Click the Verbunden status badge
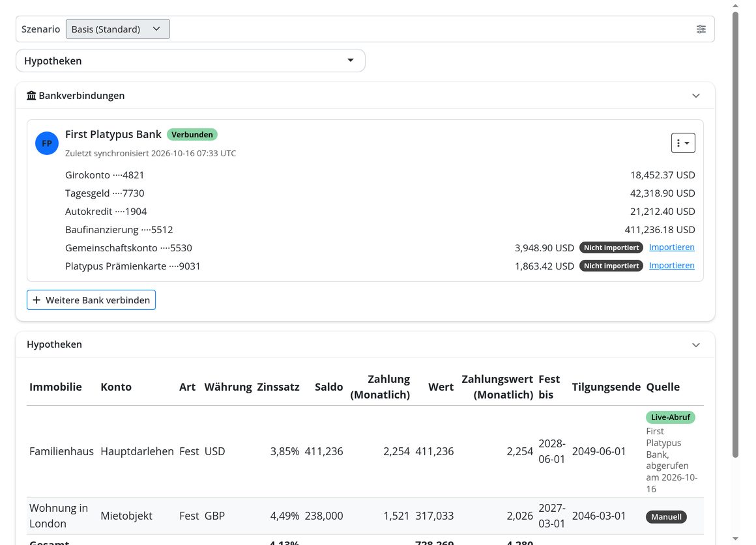The image size is (756, 545). (192, 134)
